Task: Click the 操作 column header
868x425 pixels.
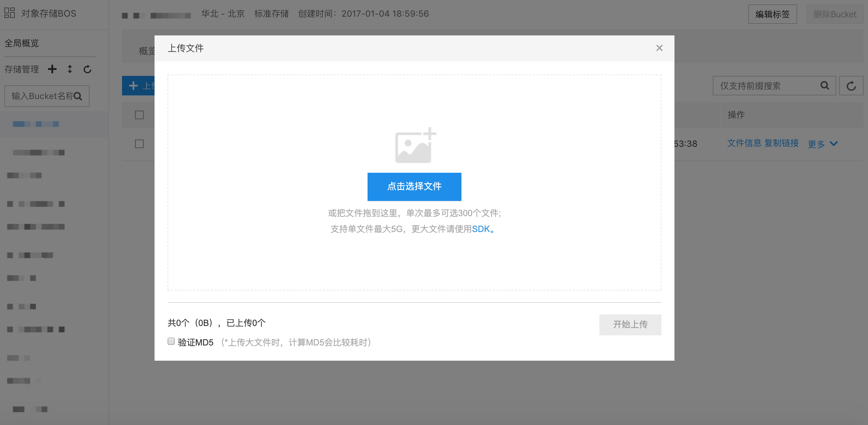Action: pos(736,115)
